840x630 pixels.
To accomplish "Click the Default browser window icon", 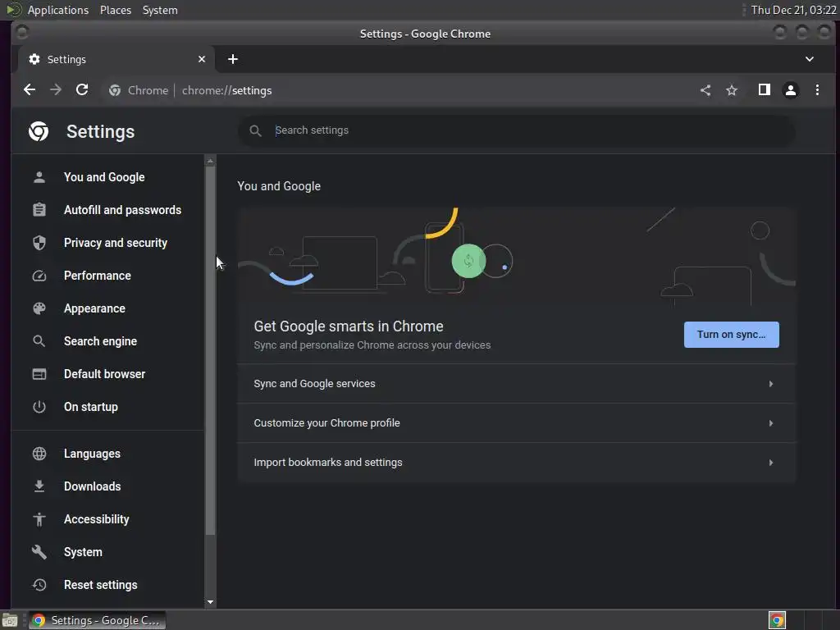I will 39,374.
